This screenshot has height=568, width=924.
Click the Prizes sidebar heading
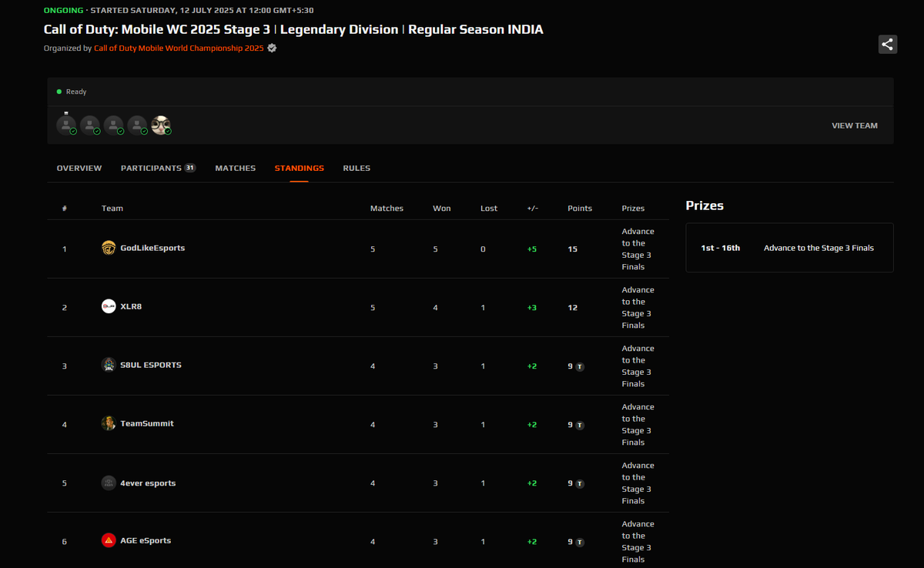click(x=705, y=206)
